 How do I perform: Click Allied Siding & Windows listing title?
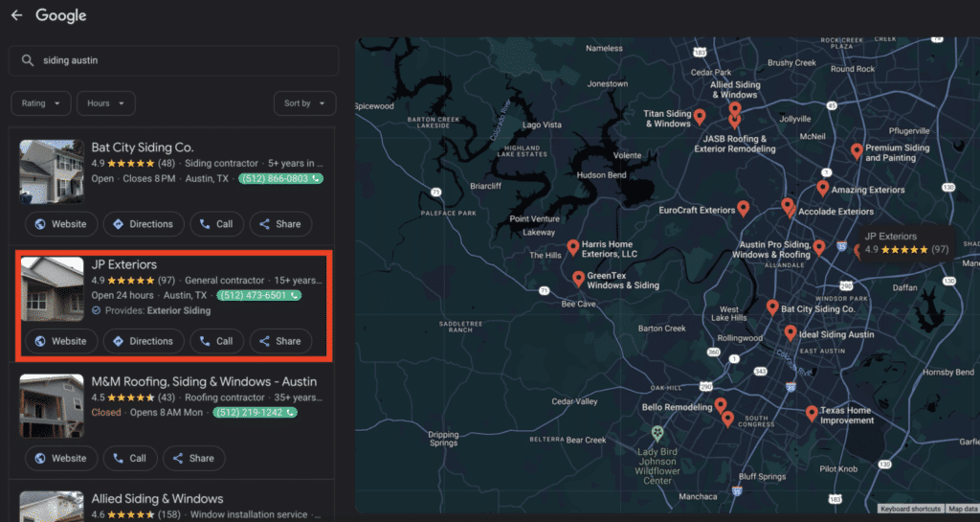157,499
